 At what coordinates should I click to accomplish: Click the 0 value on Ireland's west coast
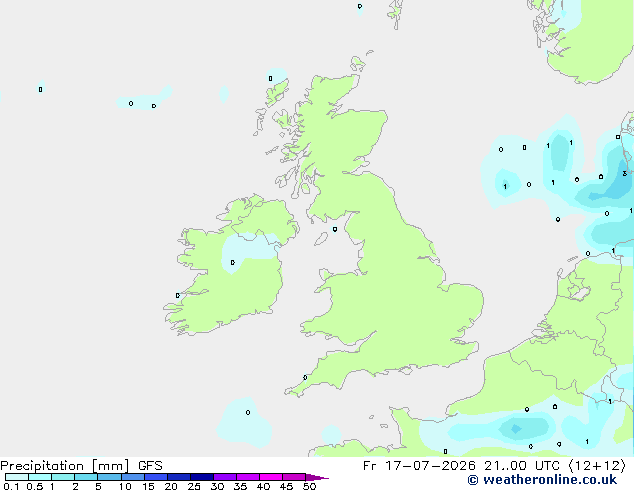pos(178,296)
